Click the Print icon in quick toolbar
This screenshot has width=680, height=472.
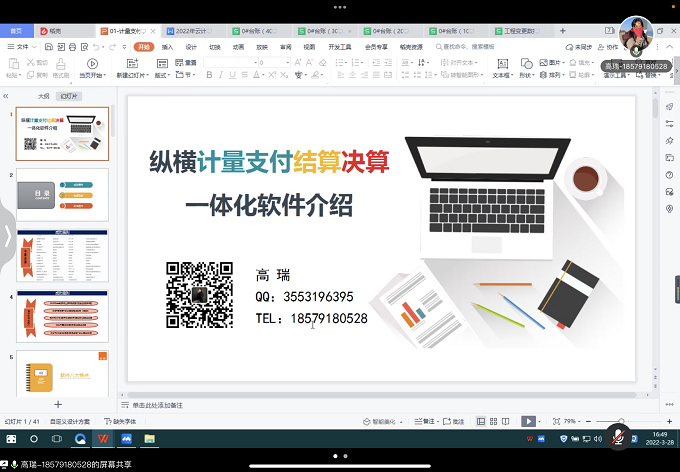(x=72, y=47)
